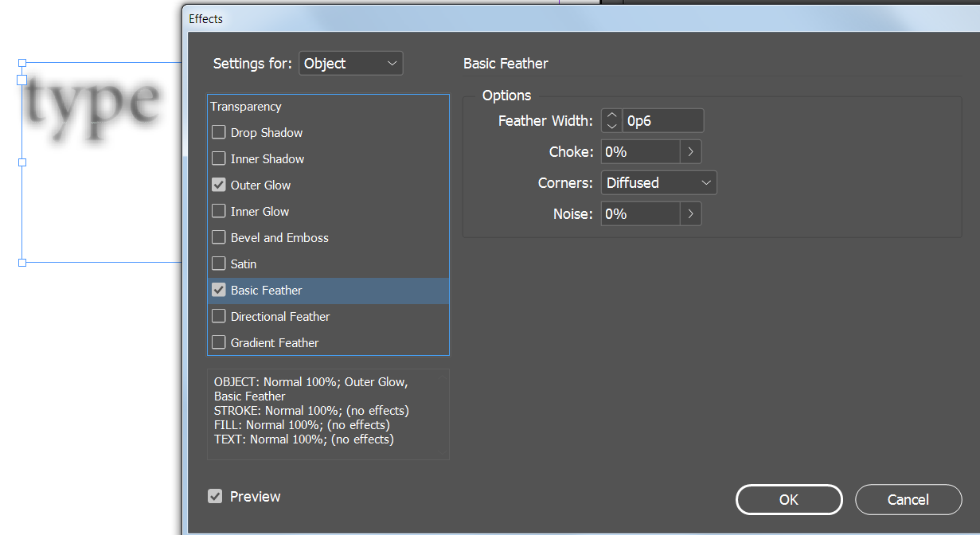Open the Settings for dropdown
Image resolution: width=980 pixels, height=535 pixels.
pos(350,63)
